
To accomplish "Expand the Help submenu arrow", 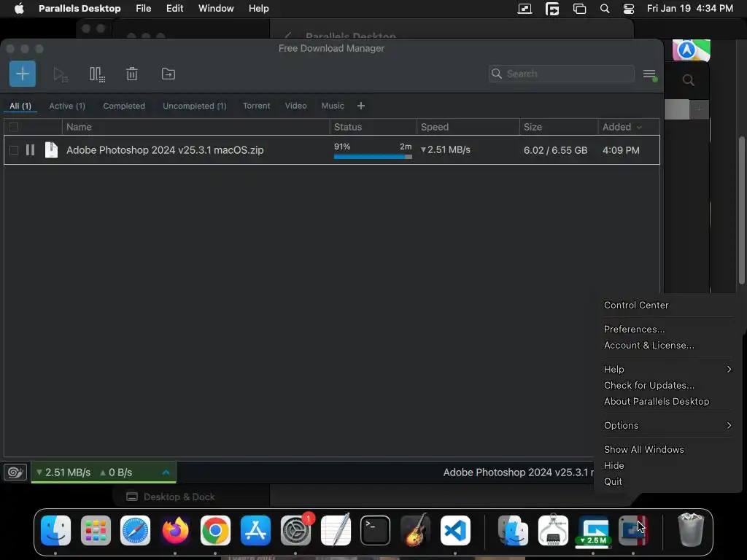I will pyautogui.click(x=729, y=369).
